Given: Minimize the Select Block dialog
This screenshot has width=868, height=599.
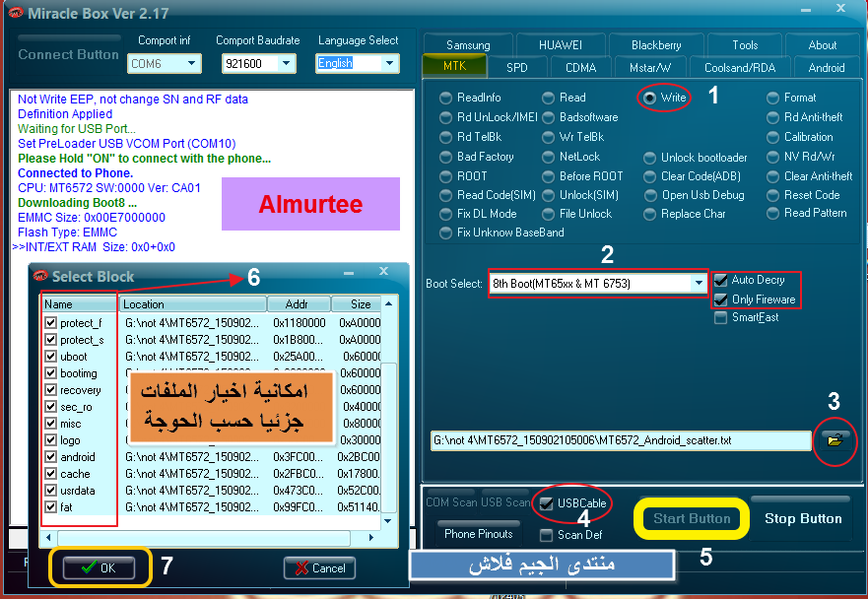Looking at the screenshot, I should (x=349, y=272).
